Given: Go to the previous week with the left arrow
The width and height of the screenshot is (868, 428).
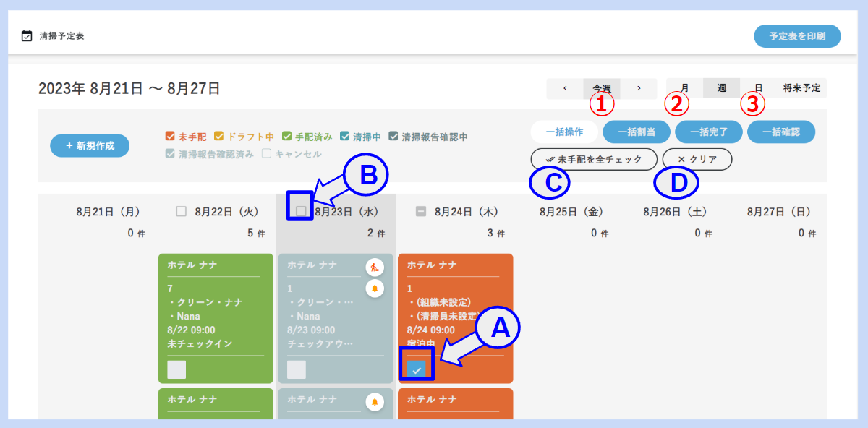Looking at the screenshot, I should [565, 88].
